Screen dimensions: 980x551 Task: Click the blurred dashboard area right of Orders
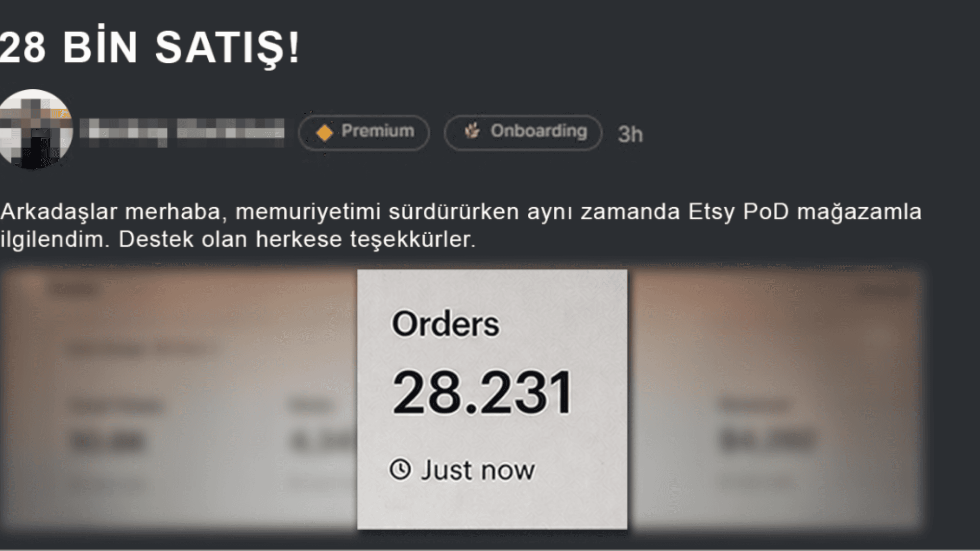(775, 399)
